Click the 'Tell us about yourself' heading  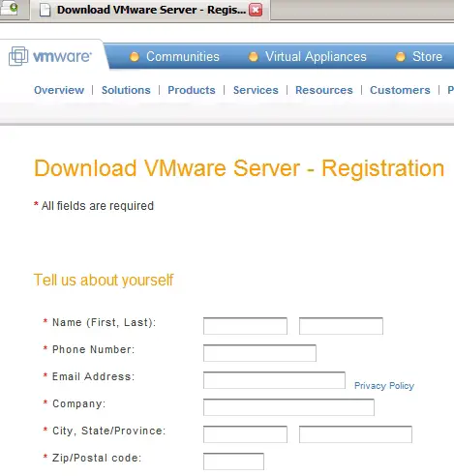click(104, 280)
